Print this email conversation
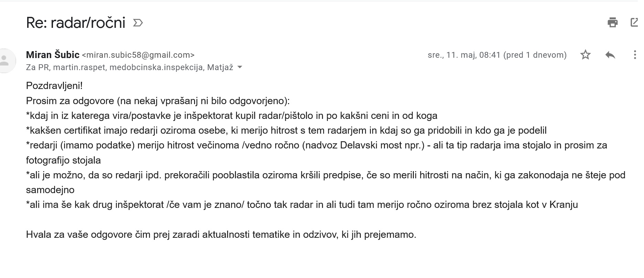 coord(612,23)
